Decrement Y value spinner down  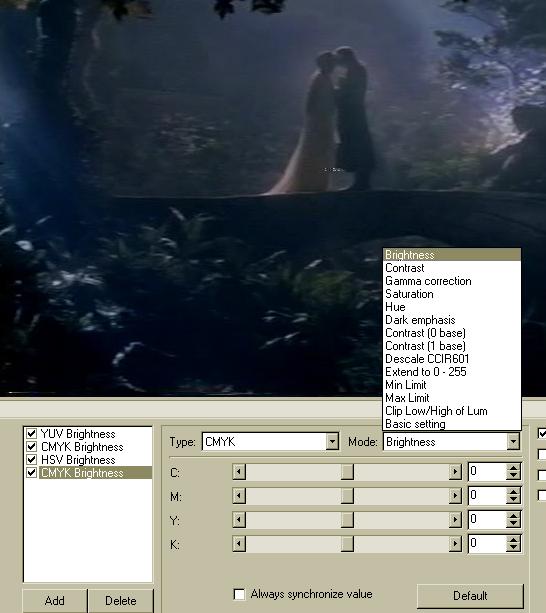pos(513,523)
